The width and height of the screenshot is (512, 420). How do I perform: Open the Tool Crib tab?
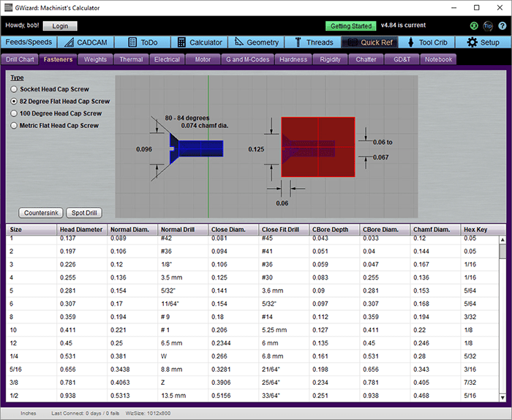click(426, 42)
